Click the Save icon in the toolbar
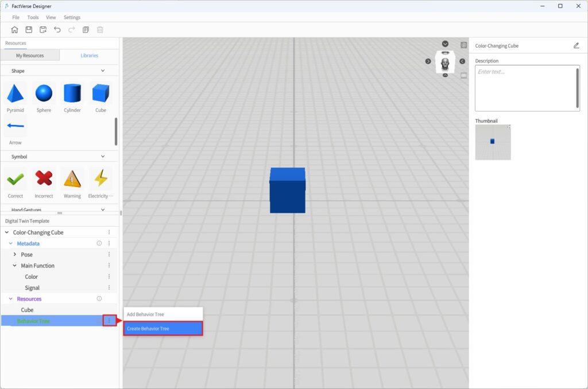 [x=29, y=30]
